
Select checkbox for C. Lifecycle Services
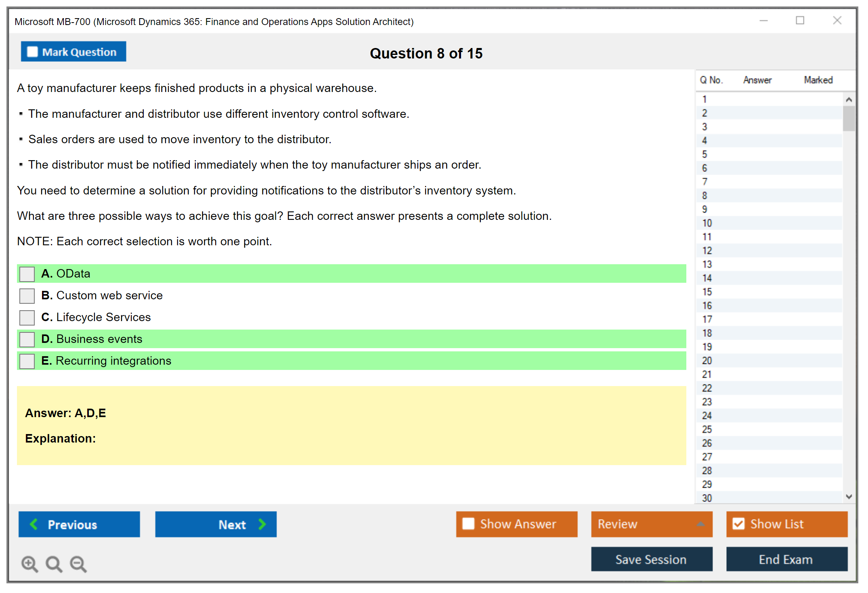pyautogui.click(x=27, y=317)
